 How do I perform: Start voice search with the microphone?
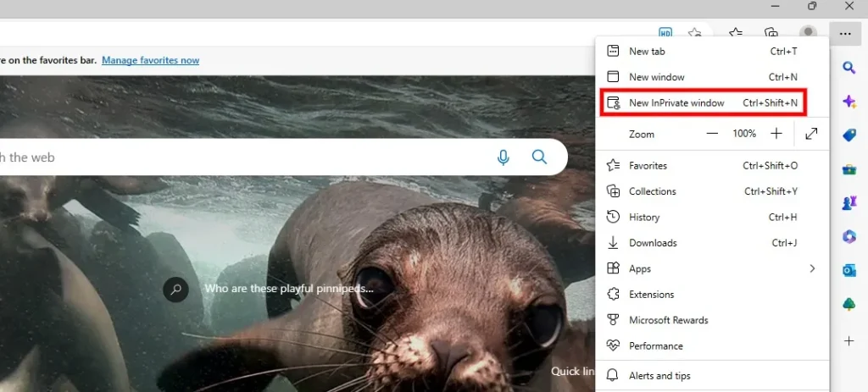503,157
